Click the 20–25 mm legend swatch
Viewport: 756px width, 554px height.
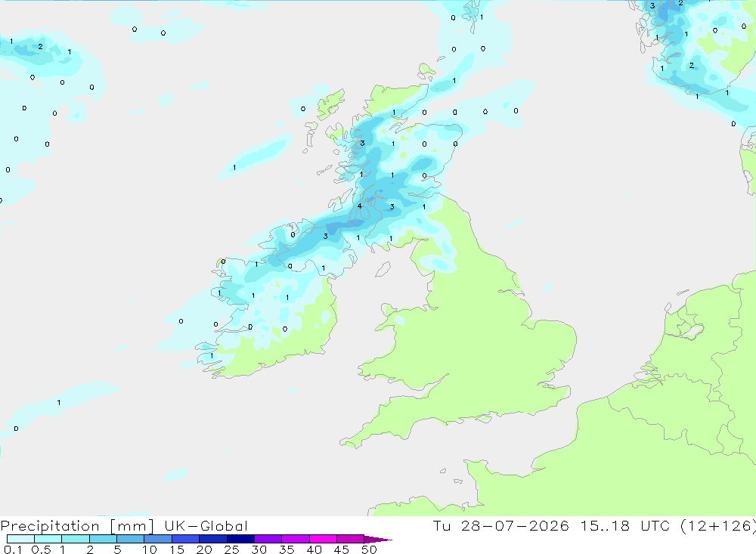[213, 539]
